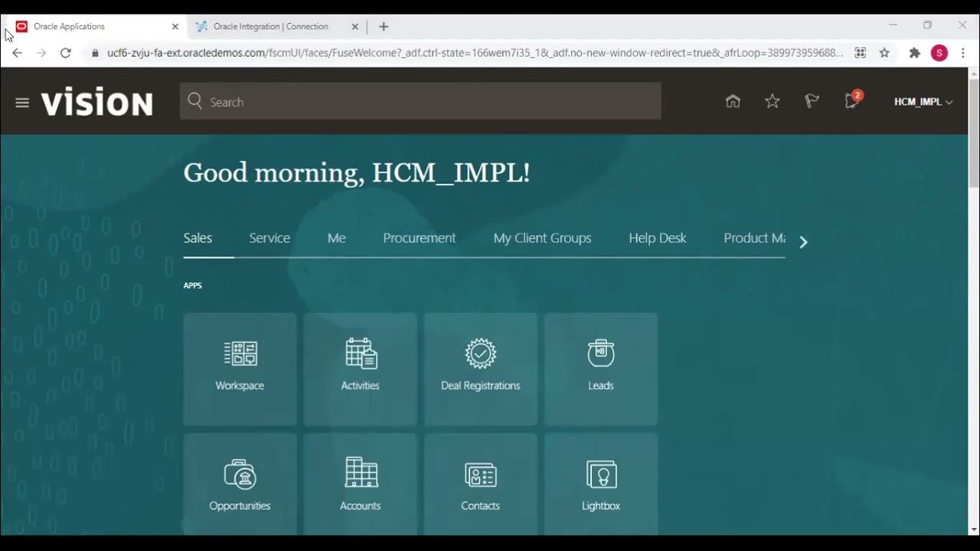
Task: Switch to the Procurement tab
Action: [x=420, y=238]
